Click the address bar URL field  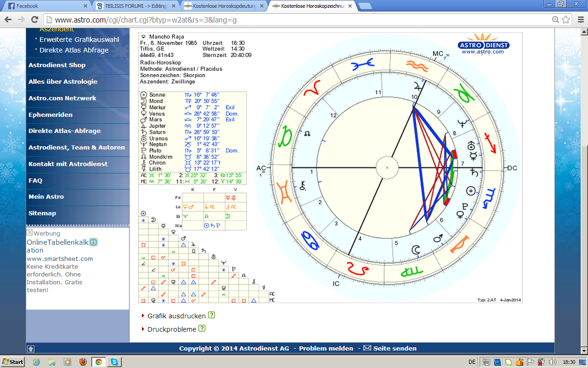click(x=299, y=20)
